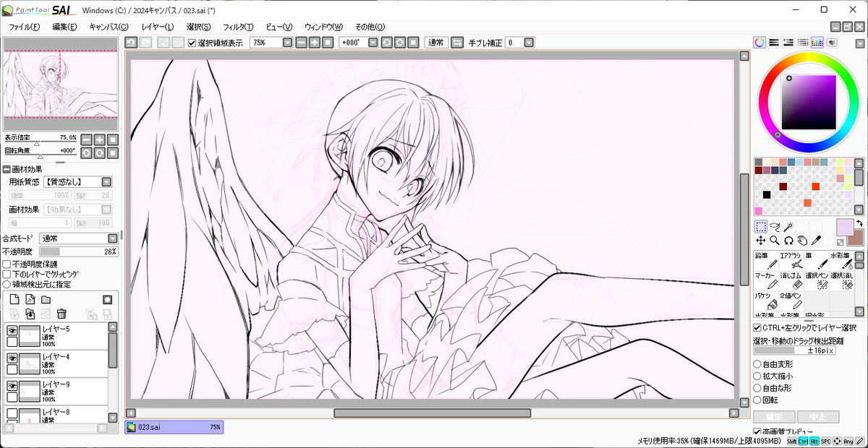Image resolution: width=868 pixels, height=448 pixels.
Task: Open the キャンバス(C) menu
Action: coord(109,27)
